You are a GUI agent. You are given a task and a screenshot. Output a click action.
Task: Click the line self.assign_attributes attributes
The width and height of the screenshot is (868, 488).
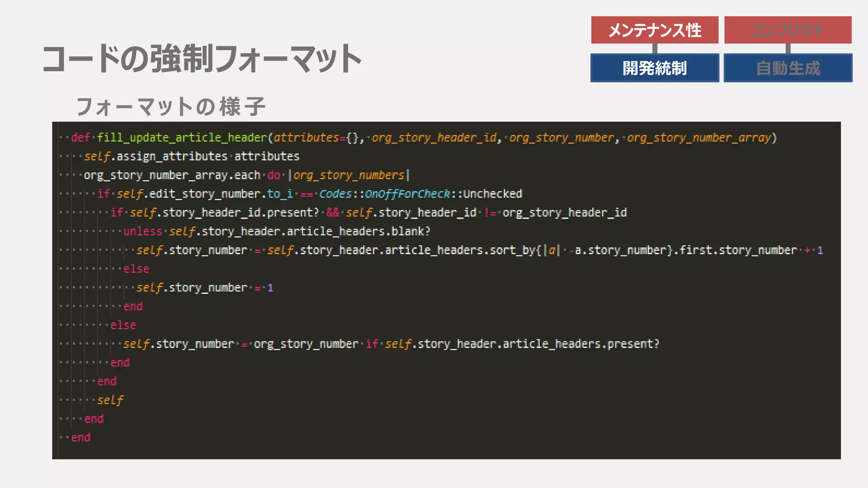(x=192, y=156)
